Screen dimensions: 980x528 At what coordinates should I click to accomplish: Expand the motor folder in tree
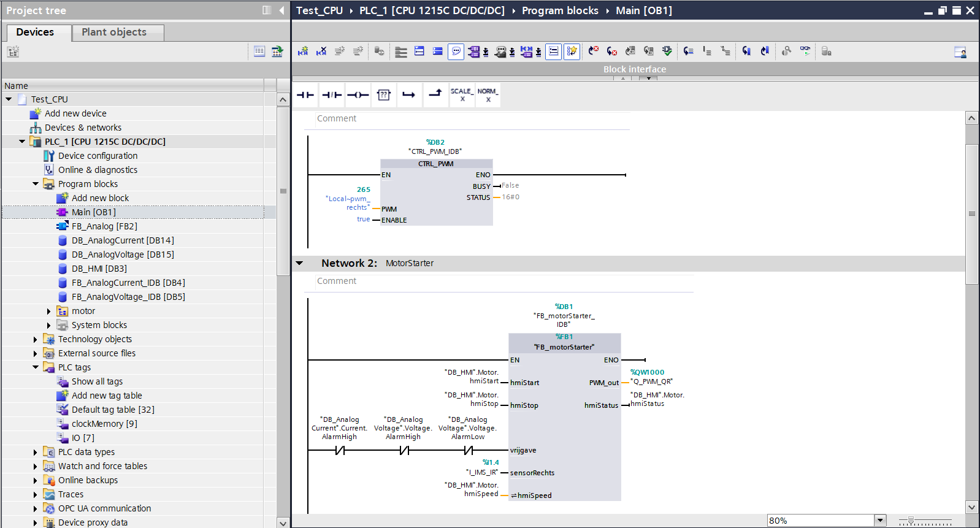(49, 312)
